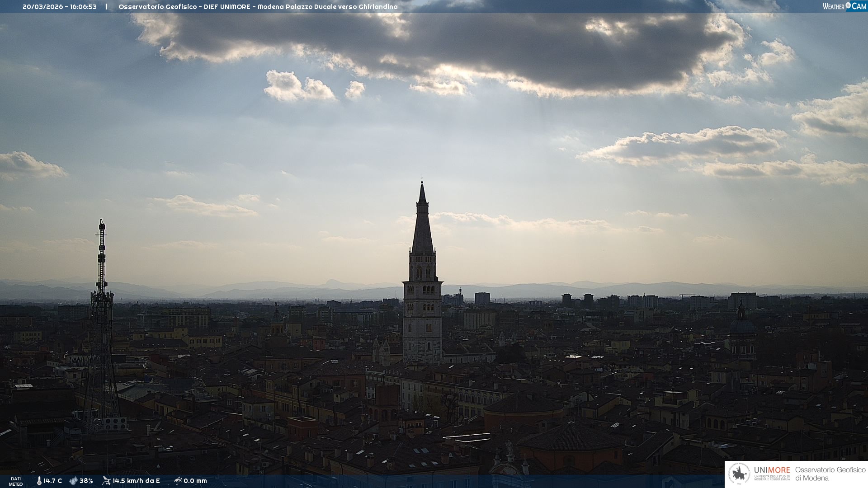Click the 0.0 mm rainfall value

[x=195, y=481]
